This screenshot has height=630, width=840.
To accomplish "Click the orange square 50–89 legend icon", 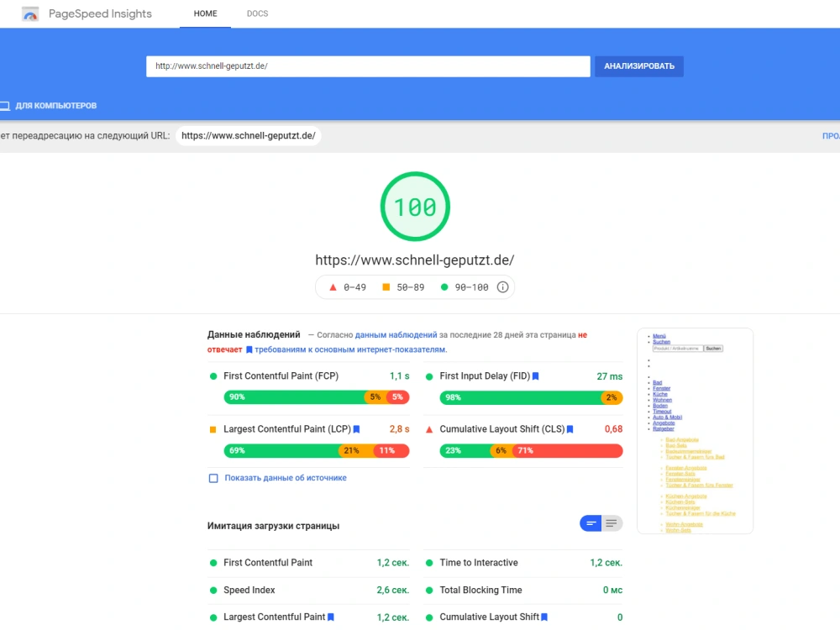I will click(386, 287).
